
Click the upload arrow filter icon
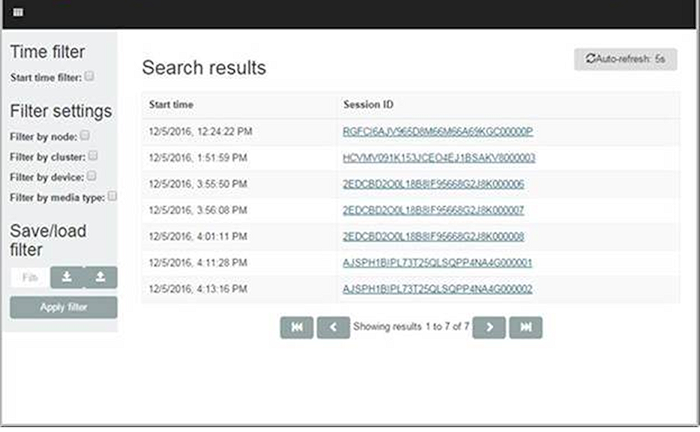click(100, 277)
